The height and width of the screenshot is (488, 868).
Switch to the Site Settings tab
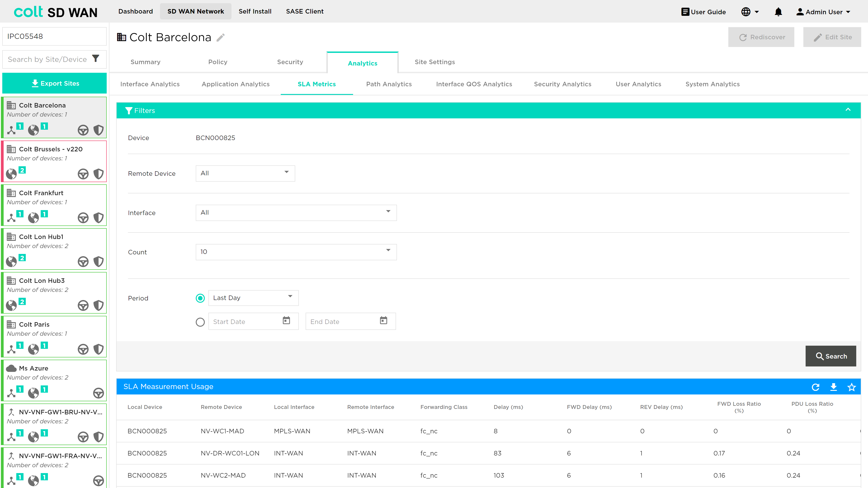pyautogui.click(x=435, y=62)
